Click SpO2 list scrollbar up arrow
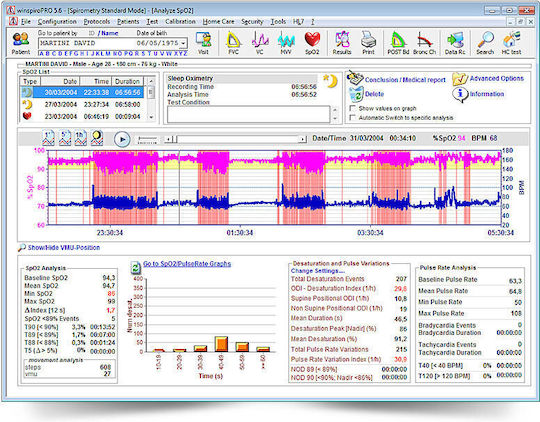Screen dimensions: 540x422 click(150, 81)
